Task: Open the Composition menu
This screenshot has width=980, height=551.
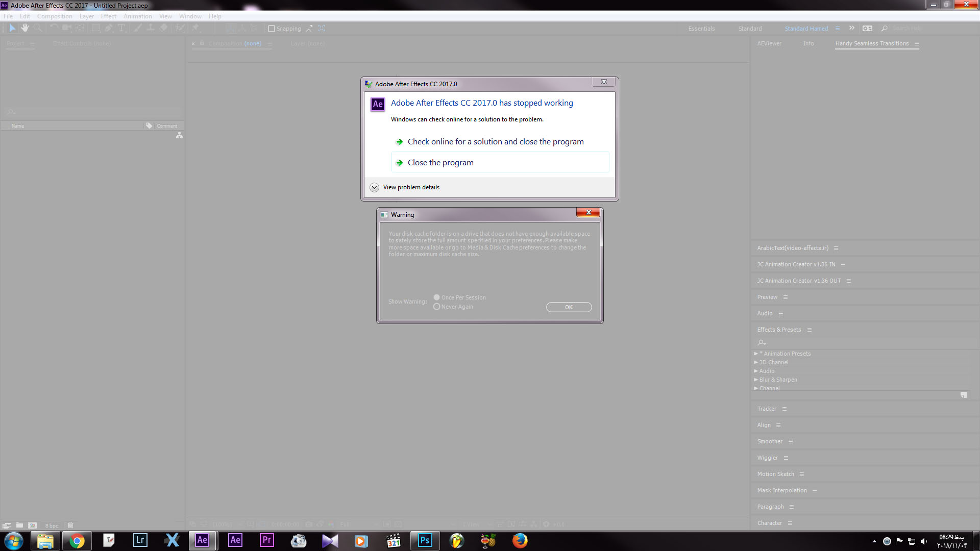Action: pyautogui.click(x=54, y=16)
